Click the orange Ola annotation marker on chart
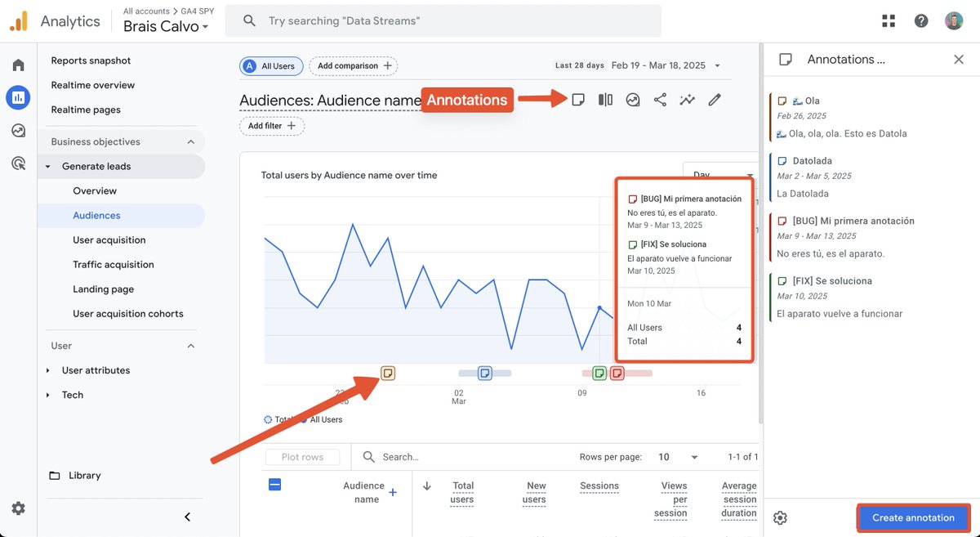The height and width of the screenshot is (537, 980). click(388, 374)
